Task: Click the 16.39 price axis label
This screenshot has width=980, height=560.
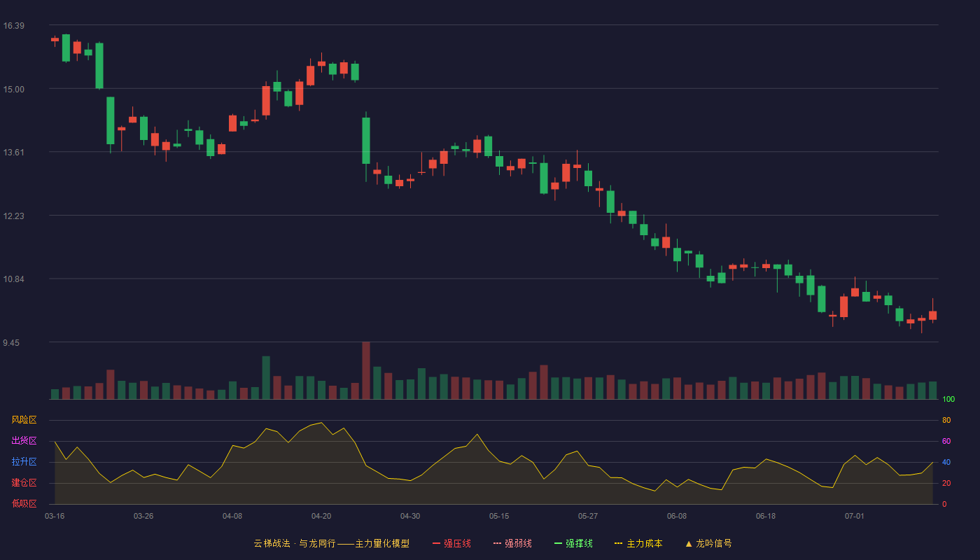Action: [14, 26]
